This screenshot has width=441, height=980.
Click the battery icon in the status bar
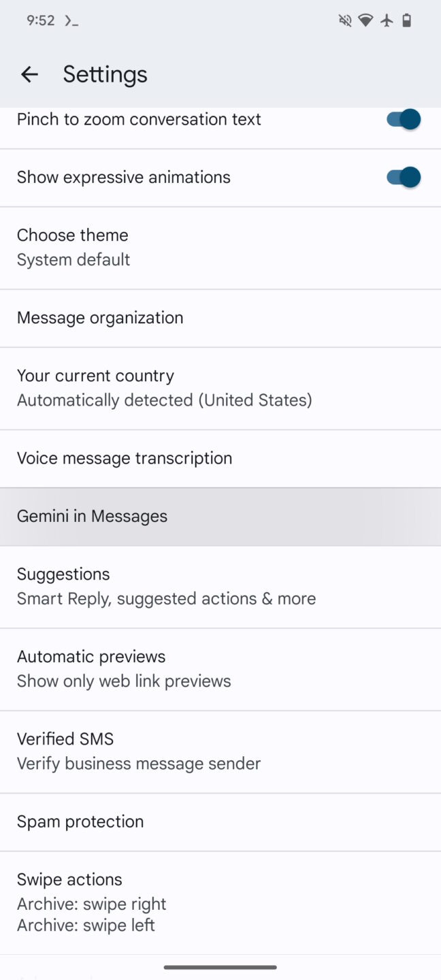tap(407, 20)
